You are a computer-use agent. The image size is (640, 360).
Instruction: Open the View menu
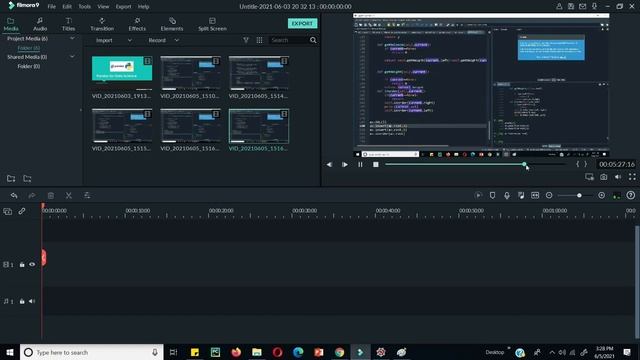[x=103, y=7]
